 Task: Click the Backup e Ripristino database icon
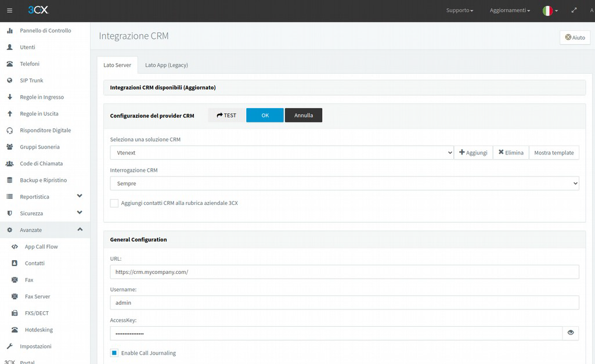point(10,180)
